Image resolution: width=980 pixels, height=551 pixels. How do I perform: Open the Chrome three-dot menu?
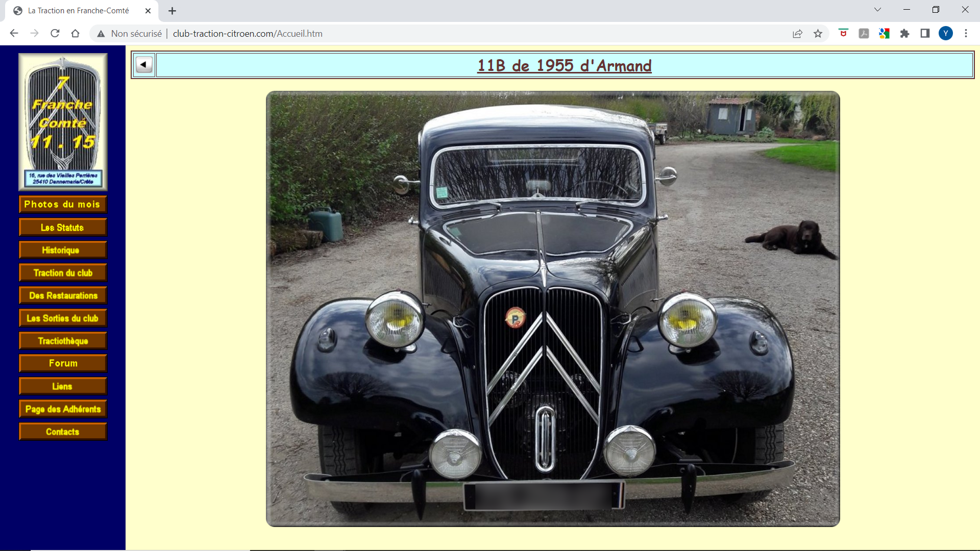[x=966, y=34]
